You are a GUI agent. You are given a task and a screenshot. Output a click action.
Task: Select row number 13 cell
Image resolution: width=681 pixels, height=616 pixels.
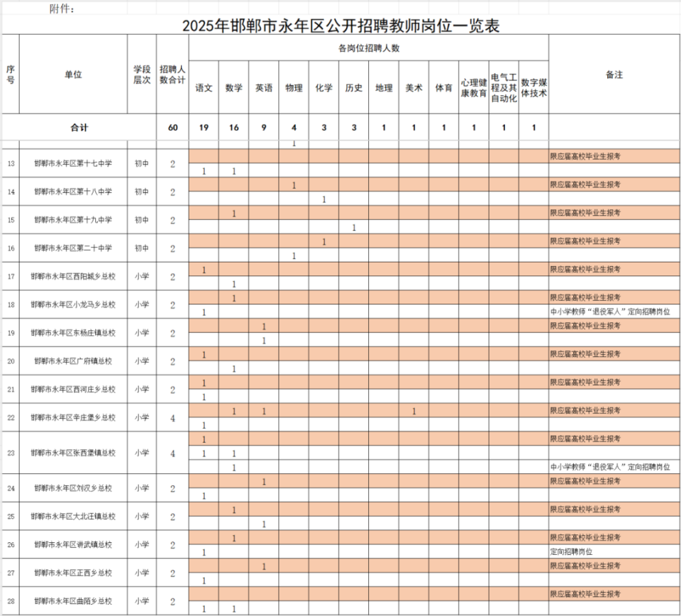click(x=11, y=163)
